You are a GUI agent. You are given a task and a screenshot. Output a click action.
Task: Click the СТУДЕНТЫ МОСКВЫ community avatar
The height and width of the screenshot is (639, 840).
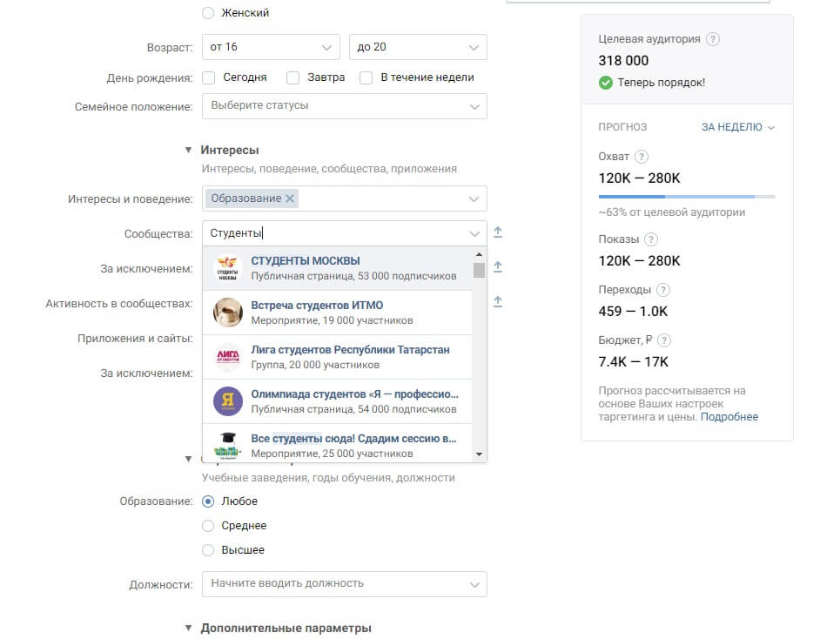pyautogui.click(x=228, y=268)
